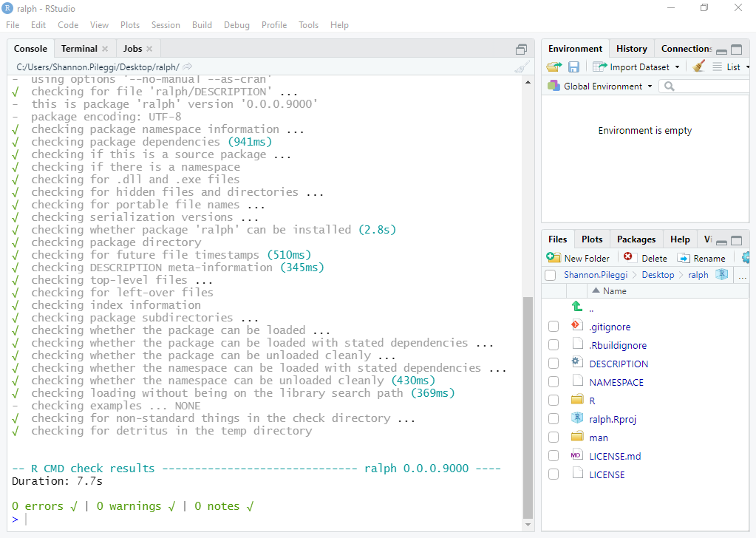The height and width of the screenshot is (538, 756).
Task: Toggle the select-all files checkbox
Action: (x=550, y=275)
